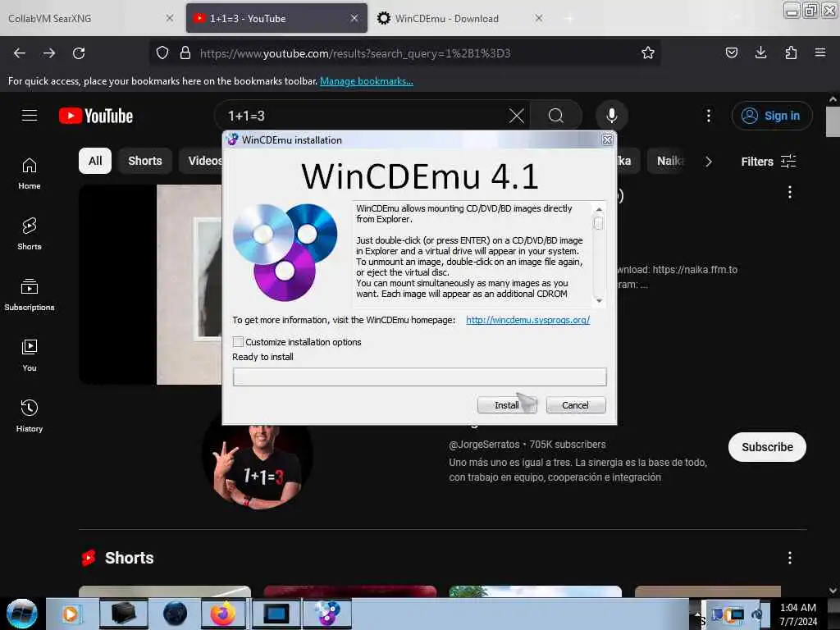Screen dimensions: 840x630
Task: Open Manage bookmarks link
Action: 367,81
